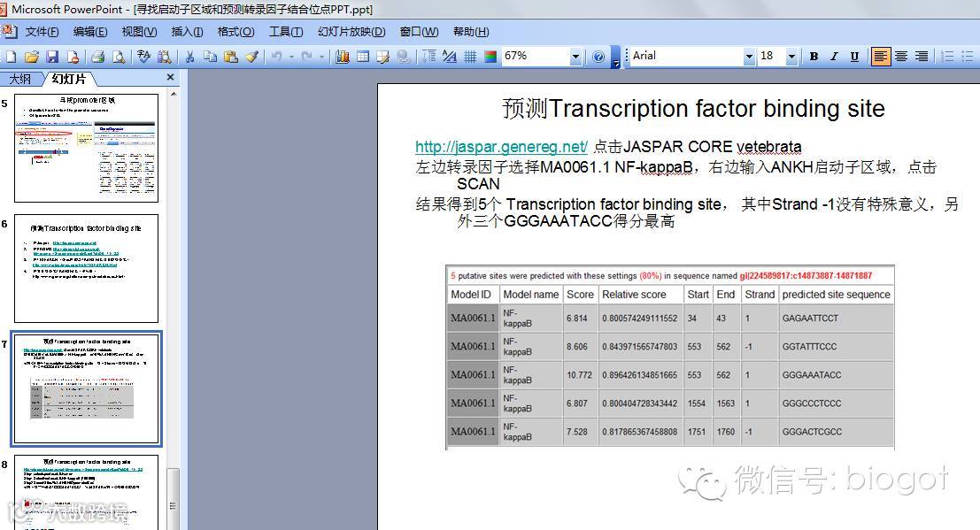This screenshot has width=980, height=530.
Task: Click the Permission restricted-document icon
Action: pos(73,57)
